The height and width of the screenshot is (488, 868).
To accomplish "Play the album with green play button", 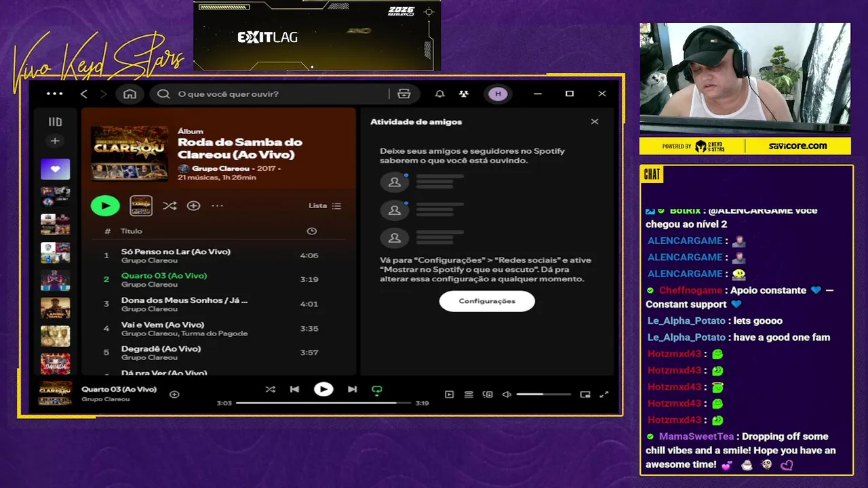I will (x=105, y=205).
